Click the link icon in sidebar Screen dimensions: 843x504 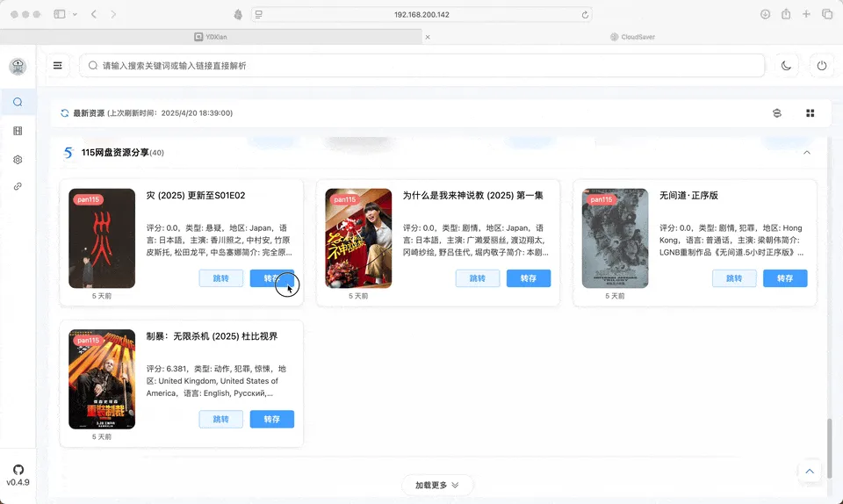(18, 187)
